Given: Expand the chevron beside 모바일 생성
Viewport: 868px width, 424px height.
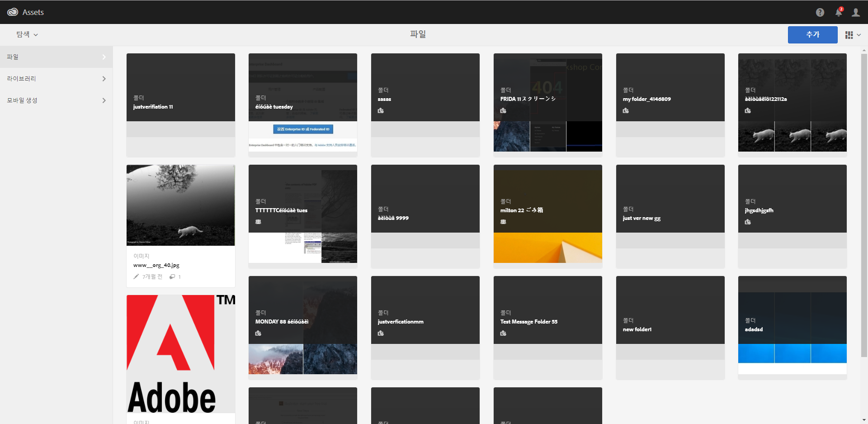Looking at the screenshot, I should [x=104, y=100].
